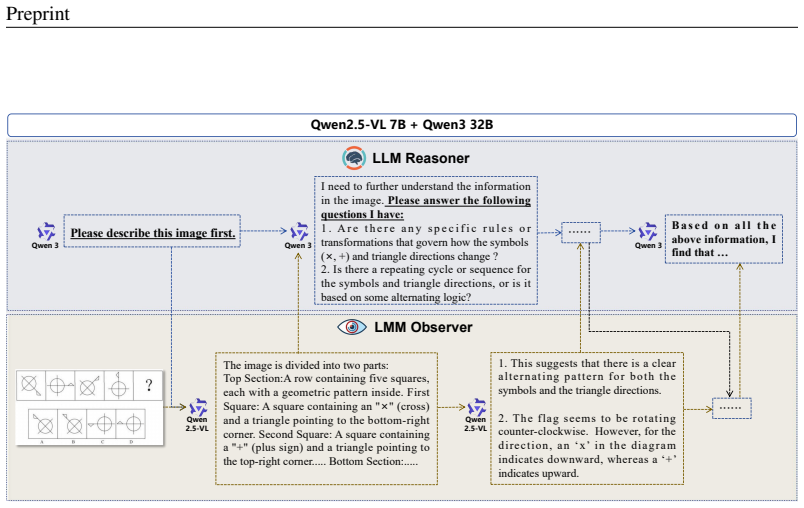
Task: Click the ellipsis box in the LMM Observer row
Action: 732,408
